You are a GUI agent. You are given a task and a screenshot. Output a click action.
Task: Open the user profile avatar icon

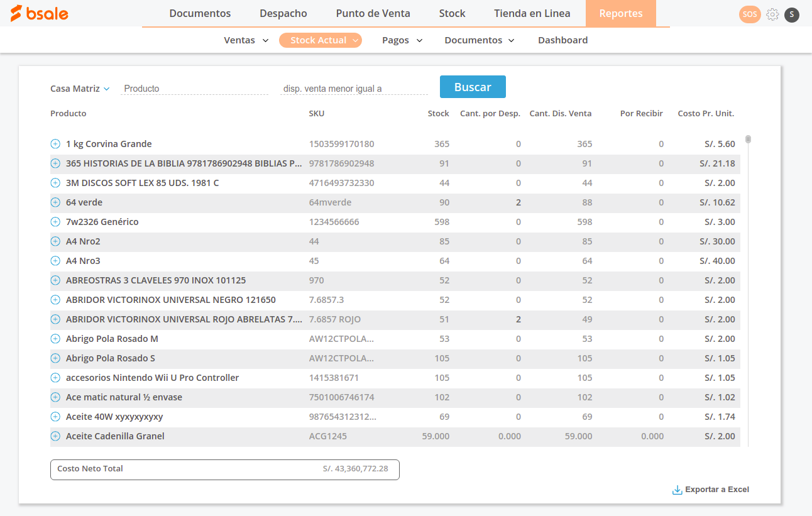click(x=791, y=14)
